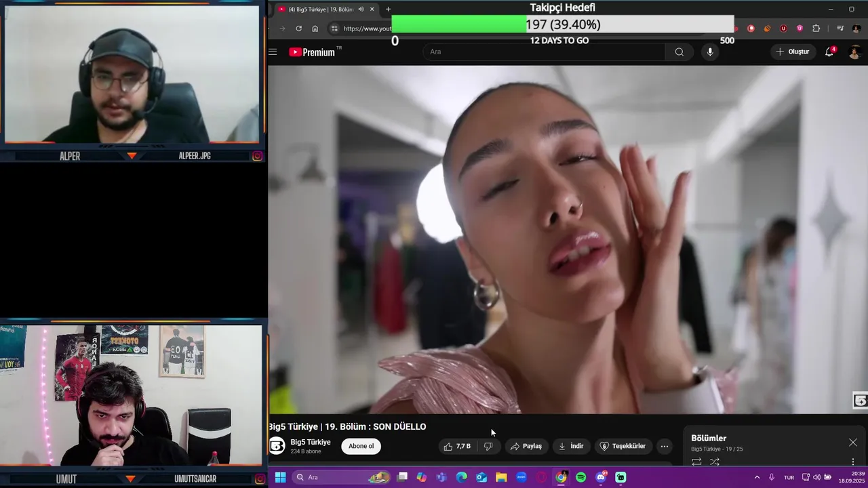868x488 pixels.
Task: Open File Explorer taskbar icon
Action: coord(501,477)
